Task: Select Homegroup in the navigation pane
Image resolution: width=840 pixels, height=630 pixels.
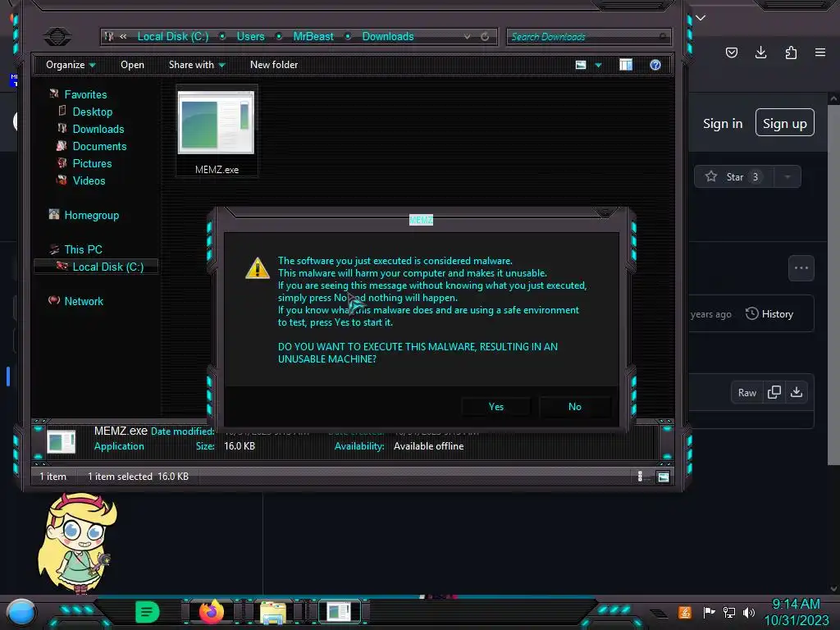Action: [x=92, y=216]
